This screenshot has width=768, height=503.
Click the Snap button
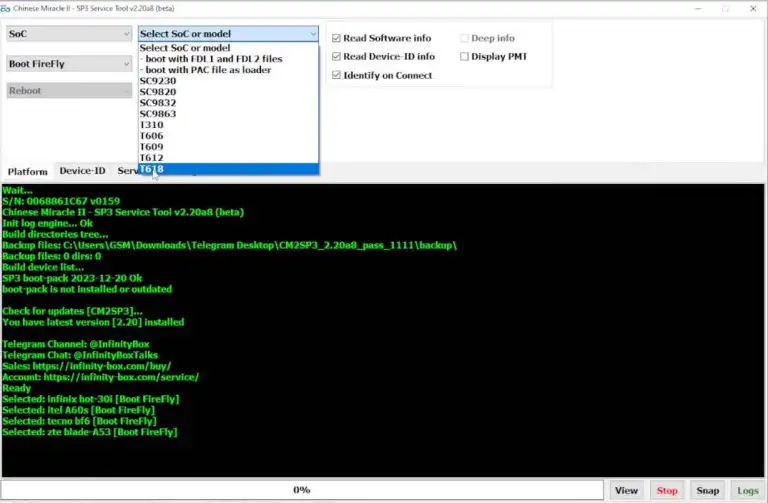click(x=707, y=490)
